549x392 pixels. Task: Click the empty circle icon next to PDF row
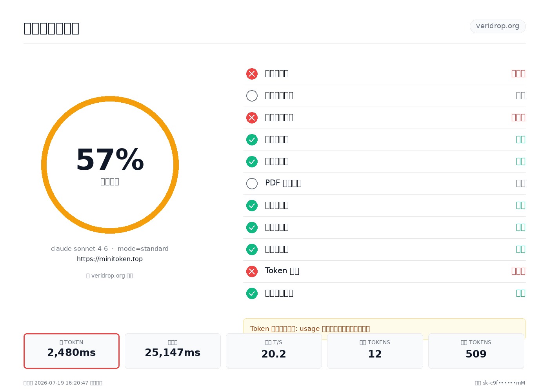point(252,183)
